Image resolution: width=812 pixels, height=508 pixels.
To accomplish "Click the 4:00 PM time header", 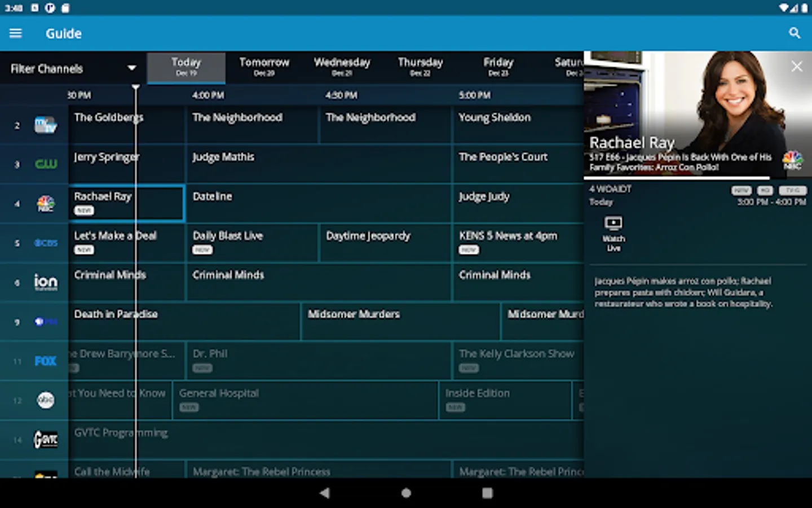I will [208, 95].
